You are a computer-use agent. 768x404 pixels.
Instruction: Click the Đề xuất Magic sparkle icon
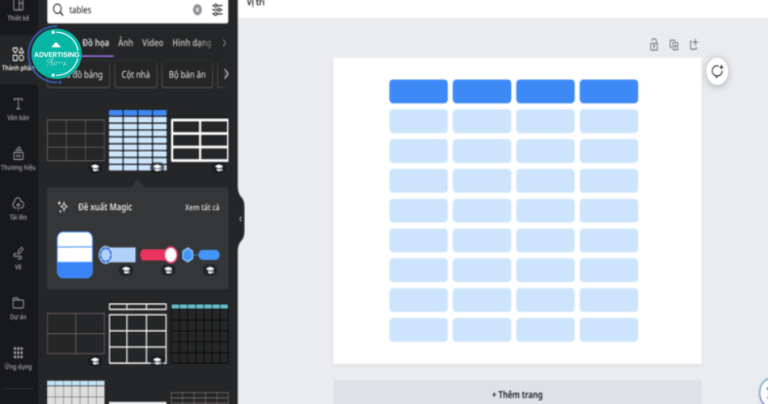(63, 207)
